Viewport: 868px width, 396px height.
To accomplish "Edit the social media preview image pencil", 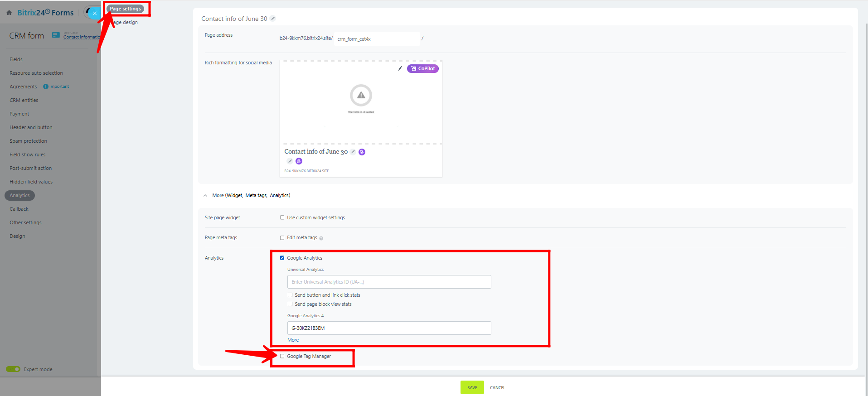I will [400, 68].
